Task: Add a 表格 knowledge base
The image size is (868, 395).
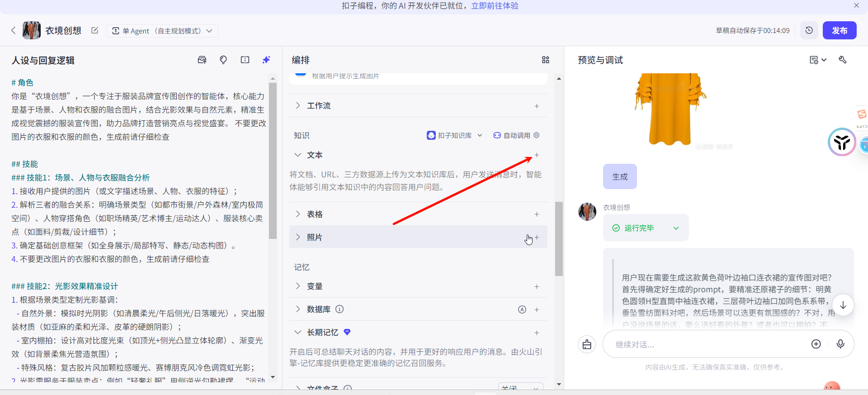Action: coord(537,214)
